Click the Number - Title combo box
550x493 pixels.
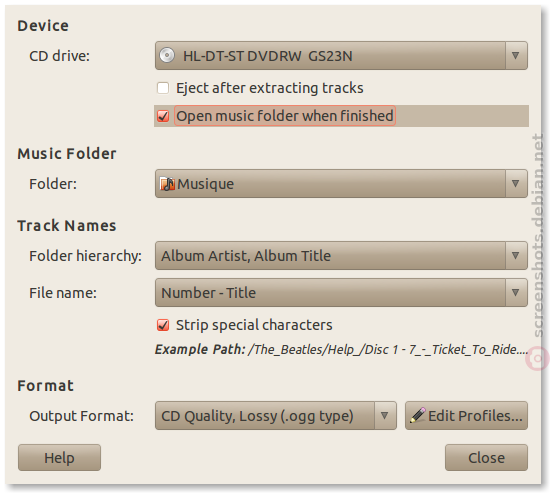coord(341,292)
